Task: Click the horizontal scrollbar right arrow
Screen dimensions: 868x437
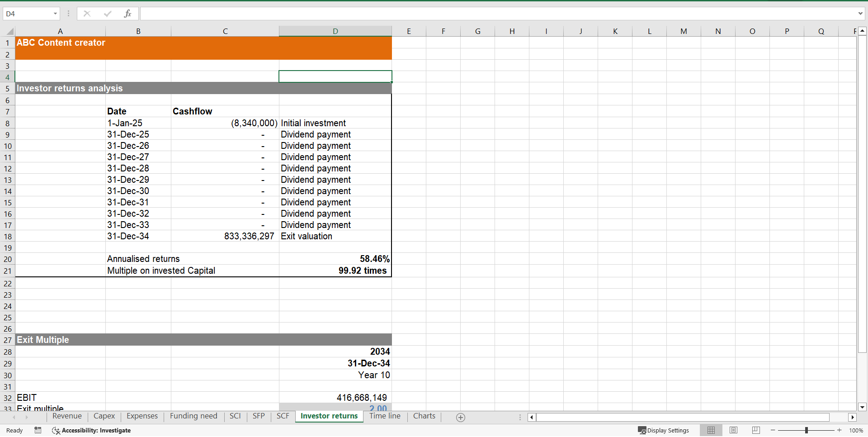Action: tap(853, 418)
